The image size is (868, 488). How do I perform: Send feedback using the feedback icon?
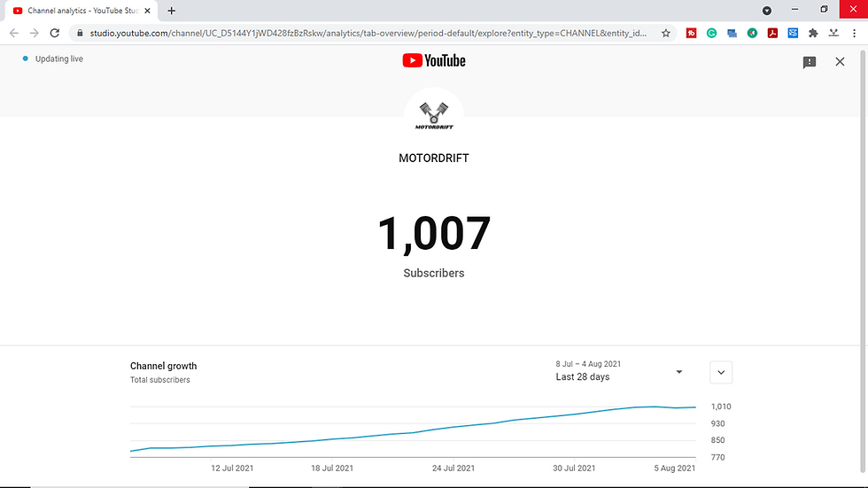[x=810, y=62]
